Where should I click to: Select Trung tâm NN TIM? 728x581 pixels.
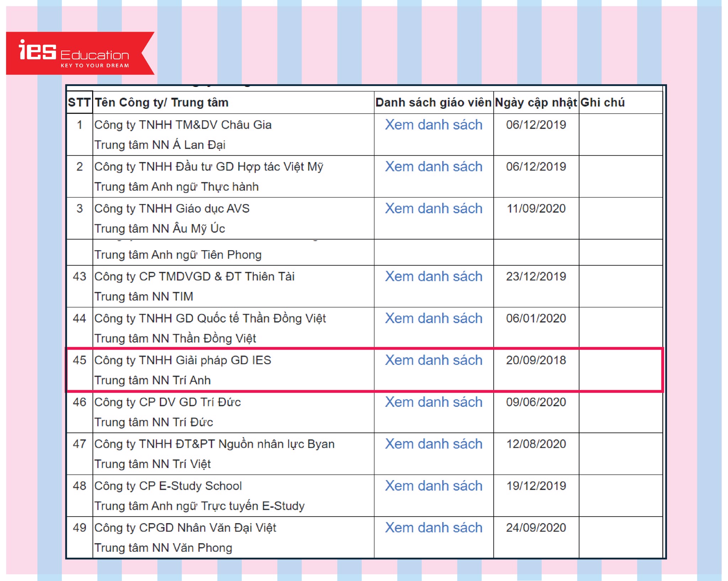[144, 297]
